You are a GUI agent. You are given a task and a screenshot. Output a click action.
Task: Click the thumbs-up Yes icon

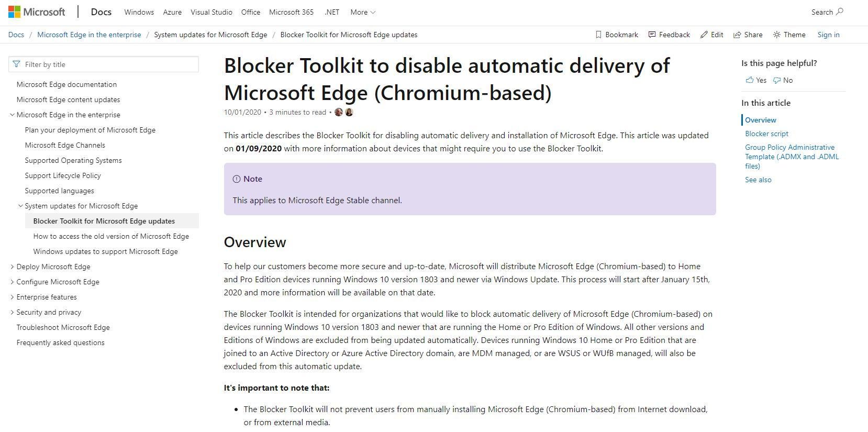click(x=750, y=80)
